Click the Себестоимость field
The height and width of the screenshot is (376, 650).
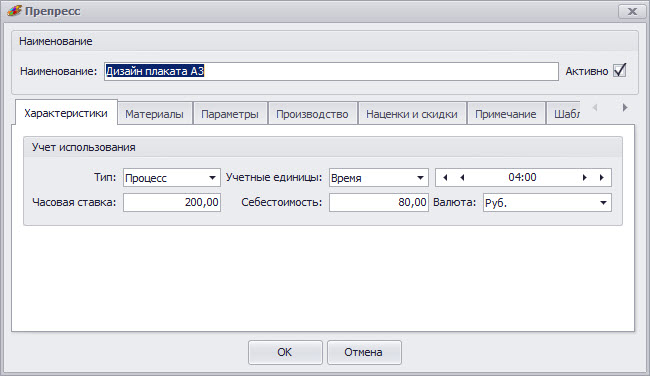click(x=378, y=202)
